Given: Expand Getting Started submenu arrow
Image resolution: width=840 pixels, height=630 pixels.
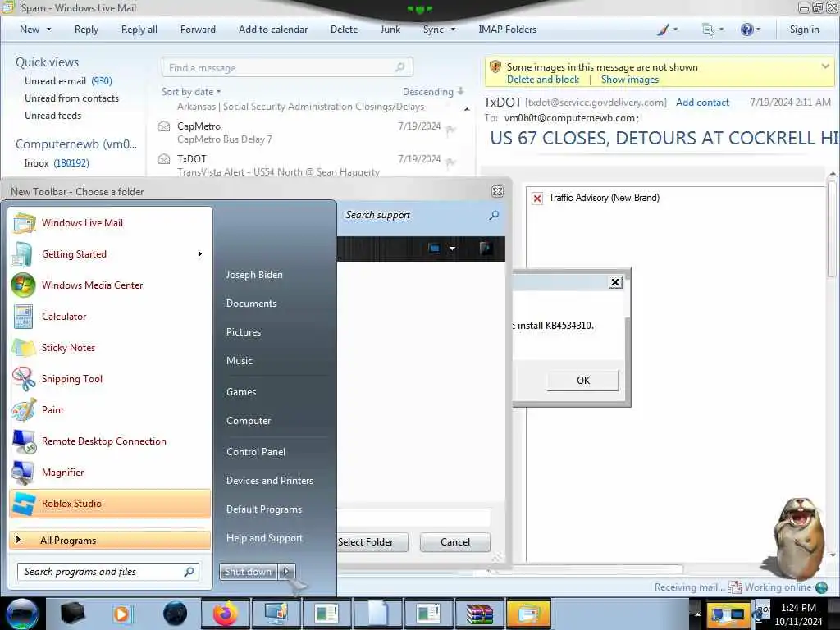Looking at the screenshot, I should (x=200, y=254).
